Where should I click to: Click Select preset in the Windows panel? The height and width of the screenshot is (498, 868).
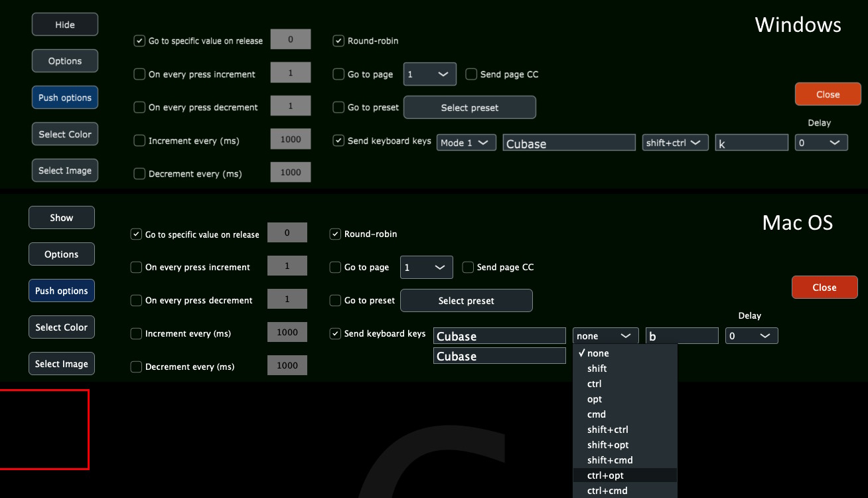point(470,108)
